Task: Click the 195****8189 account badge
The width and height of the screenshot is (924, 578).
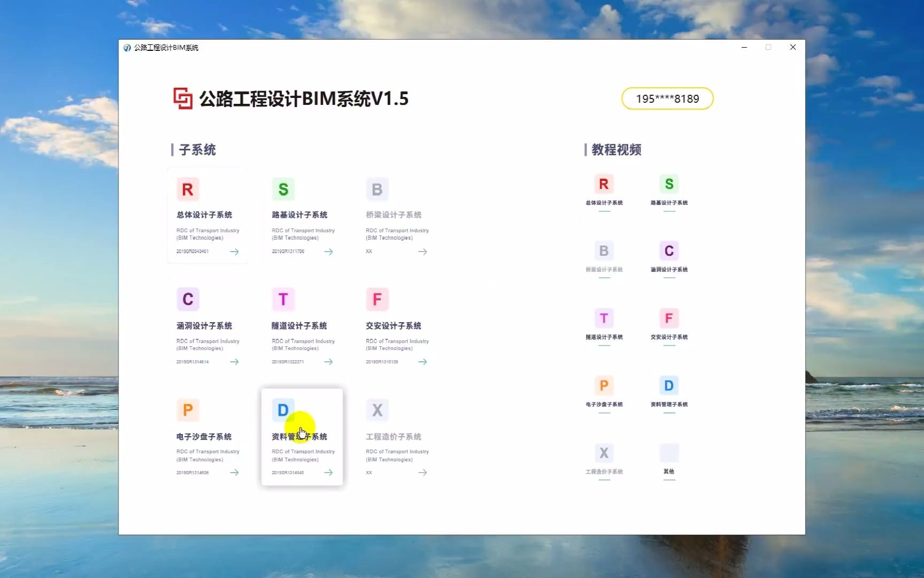Action: coord(667,98)
